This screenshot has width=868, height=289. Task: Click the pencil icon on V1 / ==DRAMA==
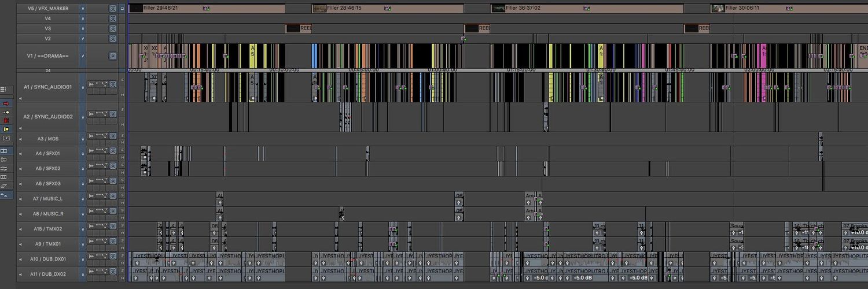[x=83, y=56]
